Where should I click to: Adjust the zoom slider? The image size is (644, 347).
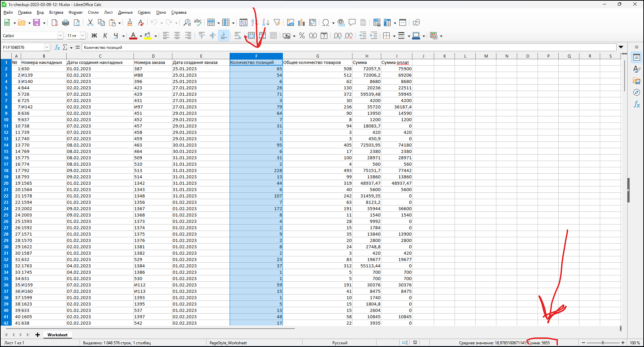(603, 343)
